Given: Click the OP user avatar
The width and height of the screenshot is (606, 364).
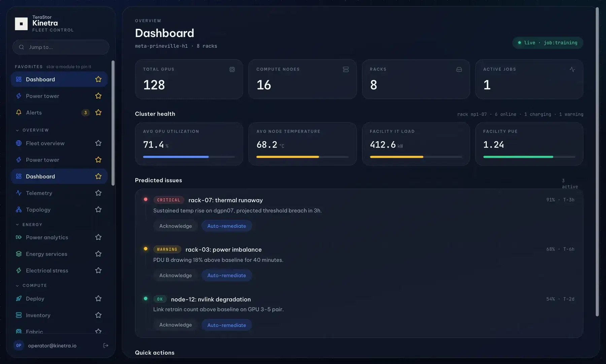Looking at the screenshot, I should click(x=19, y=345).
